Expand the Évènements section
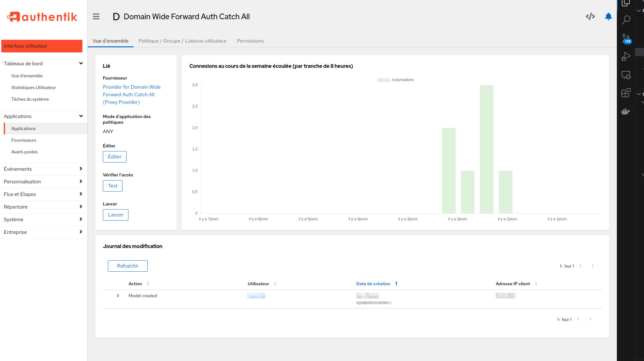The width and height of the screenshot is (644, 361). pos(44,169)
